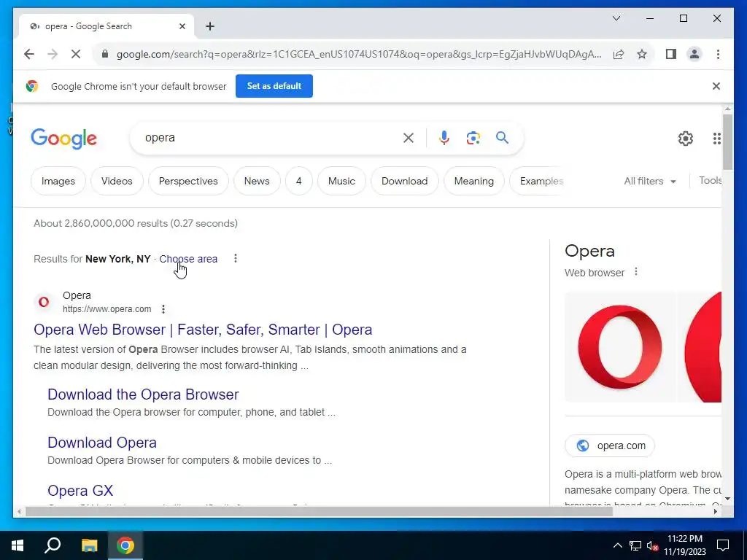Open options menu next to opera.com URL
The width and height of the screenshot is (747, 560).
coord(163,309)
